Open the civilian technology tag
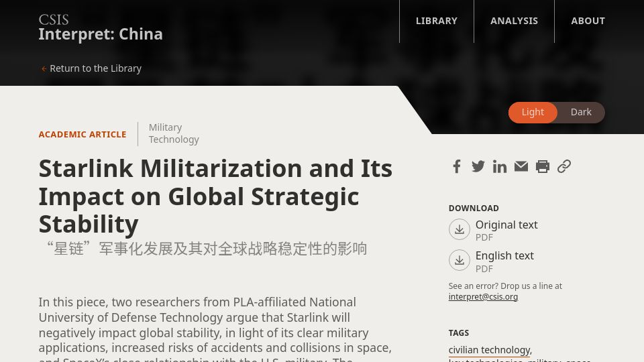This screenshot has height=362, width=644. click(x=489, y=350)
